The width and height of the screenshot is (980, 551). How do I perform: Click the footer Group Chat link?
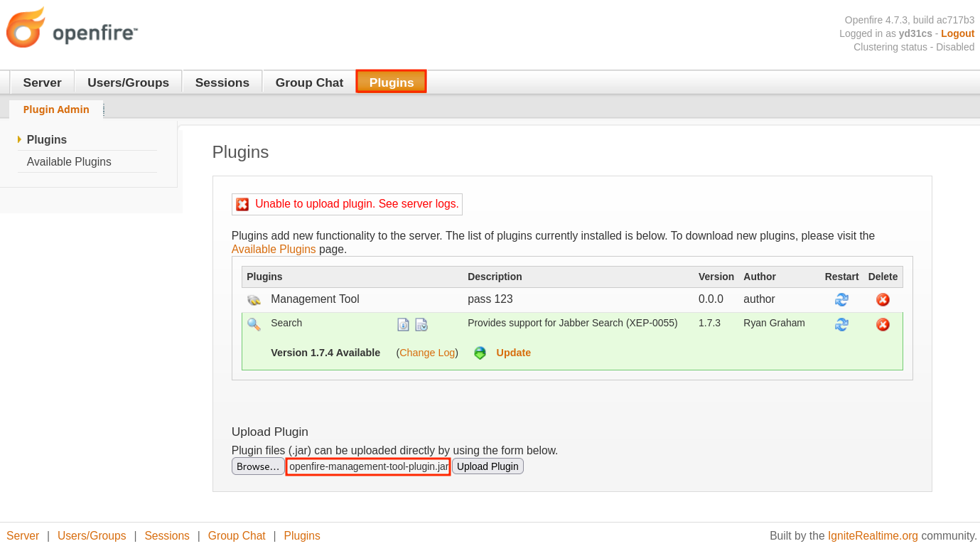coord(237,535)
